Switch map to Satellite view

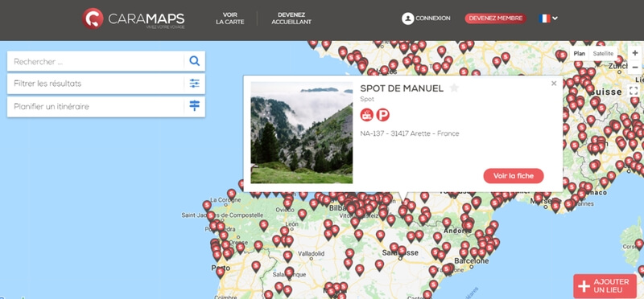coord(603,54)
